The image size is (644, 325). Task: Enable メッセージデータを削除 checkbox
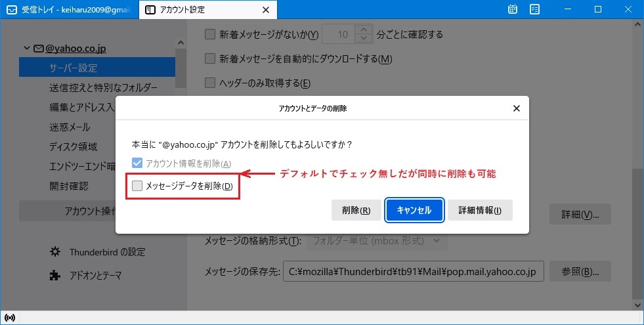coord(137,186)
